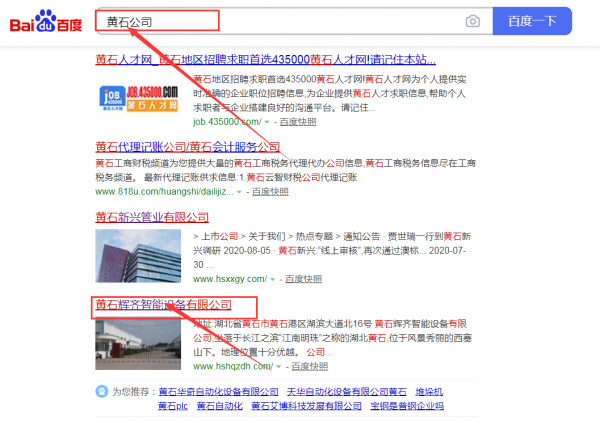Open 百度快照 for job.435000.com result
The image size is (600, 421).
(x=296, y=121)
